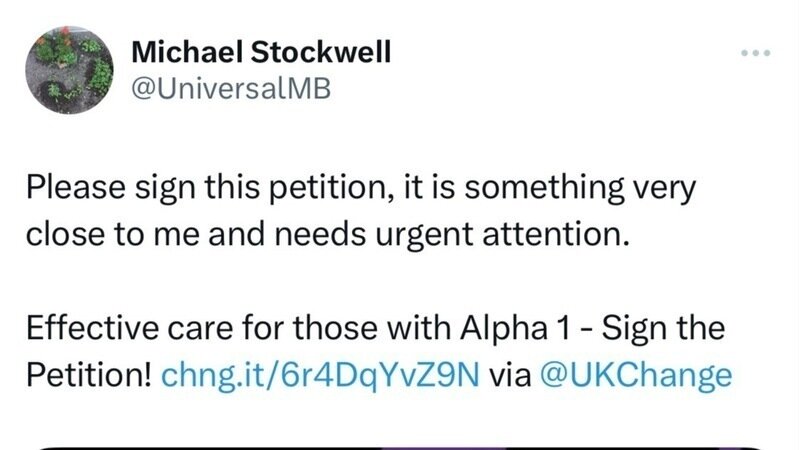Click the word 'Effective' in second paragraph

pos(95,328)
